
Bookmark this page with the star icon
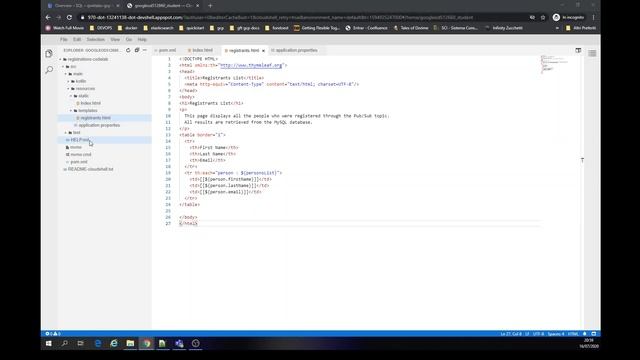click(543, 18)
